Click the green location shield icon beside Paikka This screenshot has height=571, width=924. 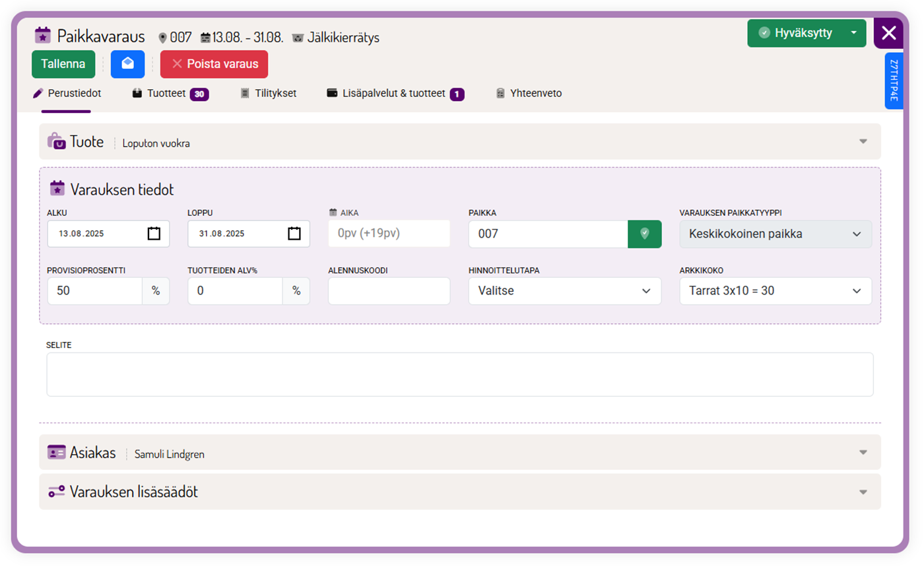coord(644,234)
